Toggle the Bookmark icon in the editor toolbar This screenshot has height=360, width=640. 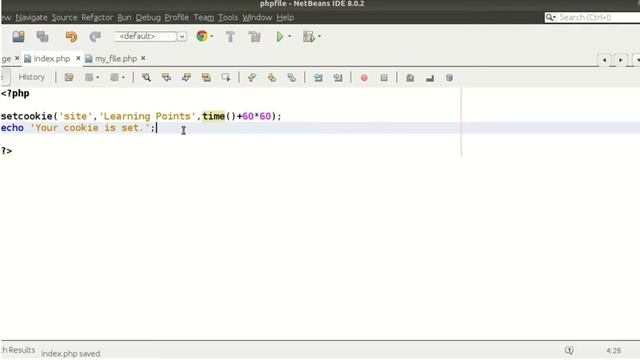click(x=291, y=78)
